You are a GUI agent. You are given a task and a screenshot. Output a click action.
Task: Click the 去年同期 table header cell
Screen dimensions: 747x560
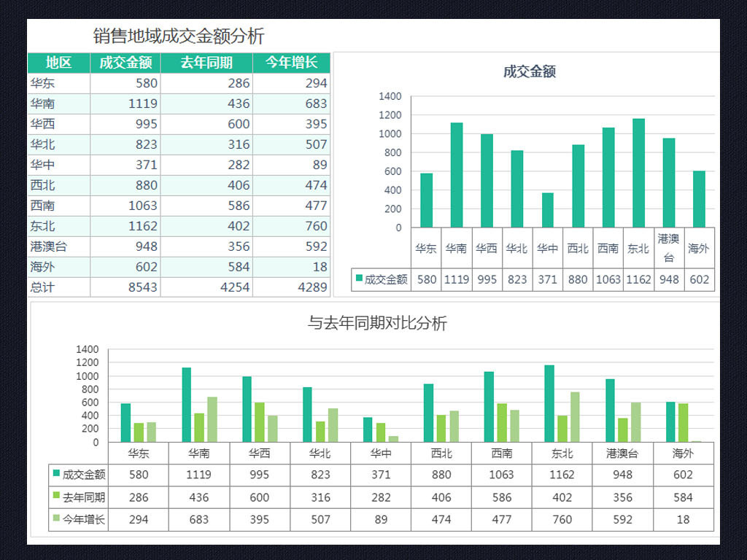(x=206, y=63)
